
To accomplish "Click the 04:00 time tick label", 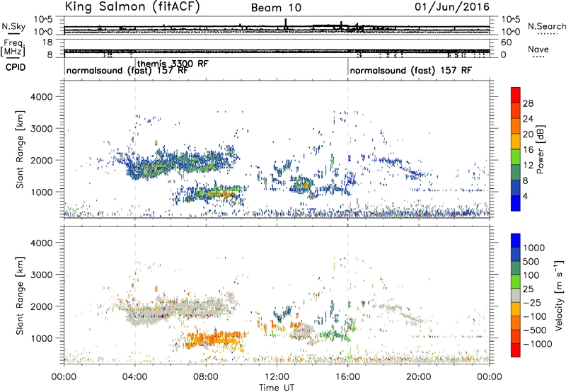I will (134, 377).
